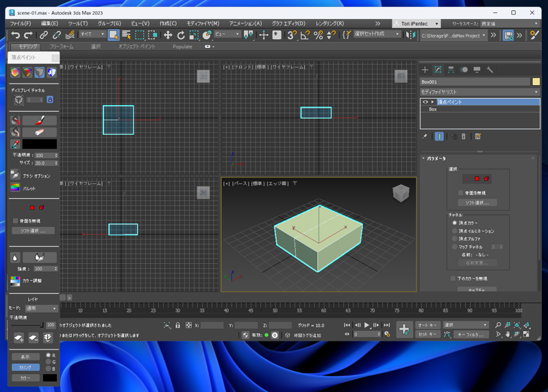Open the black paint color swatch

pyautogui.click(x=40, y=144)
